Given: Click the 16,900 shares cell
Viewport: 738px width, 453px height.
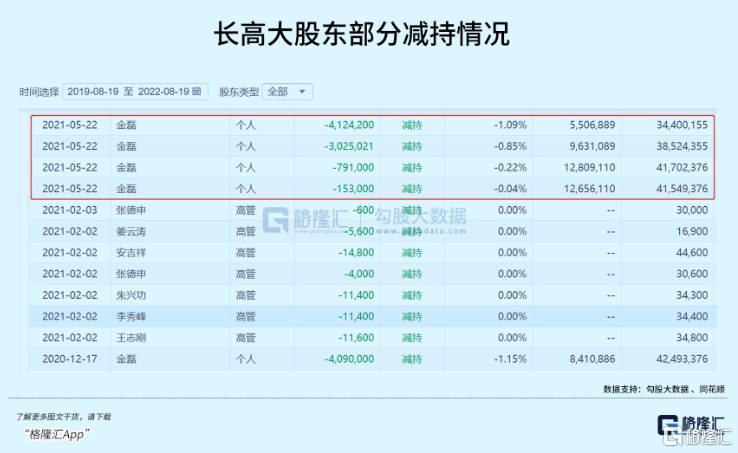Looking at the screenshot, I should (692, 232).
